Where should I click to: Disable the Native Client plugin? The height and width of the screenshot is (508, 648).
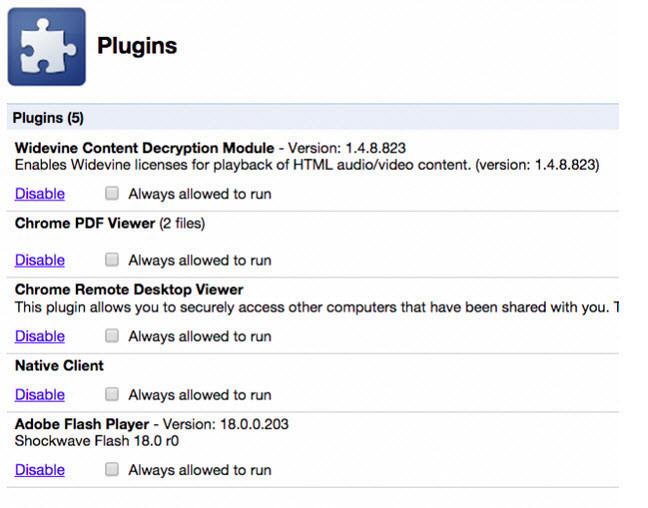pos(40,395)
